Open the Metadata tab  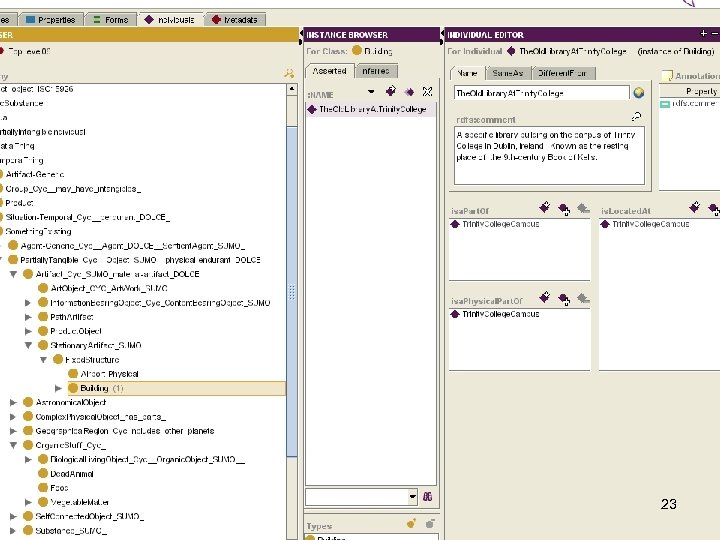[x=234, y=20]
